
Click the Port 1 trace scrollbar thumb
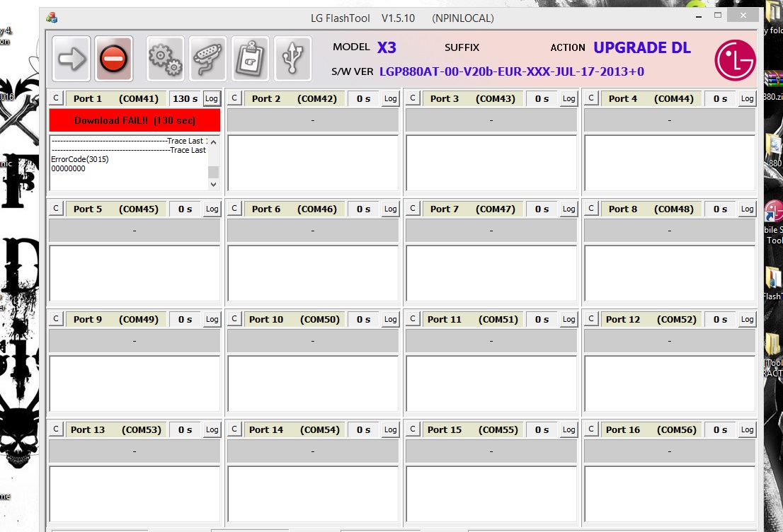tap(213, 172)
